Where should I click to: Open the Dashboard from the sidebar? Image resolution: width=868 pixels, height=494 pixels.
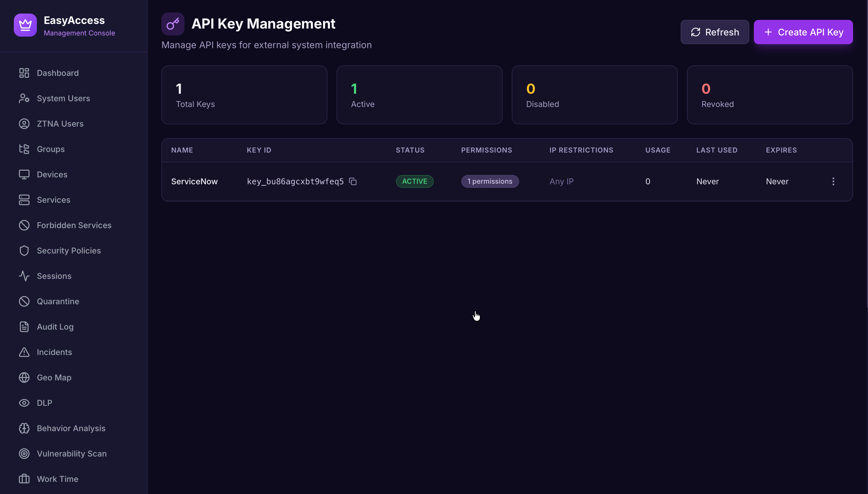click(x=24, y=73)
